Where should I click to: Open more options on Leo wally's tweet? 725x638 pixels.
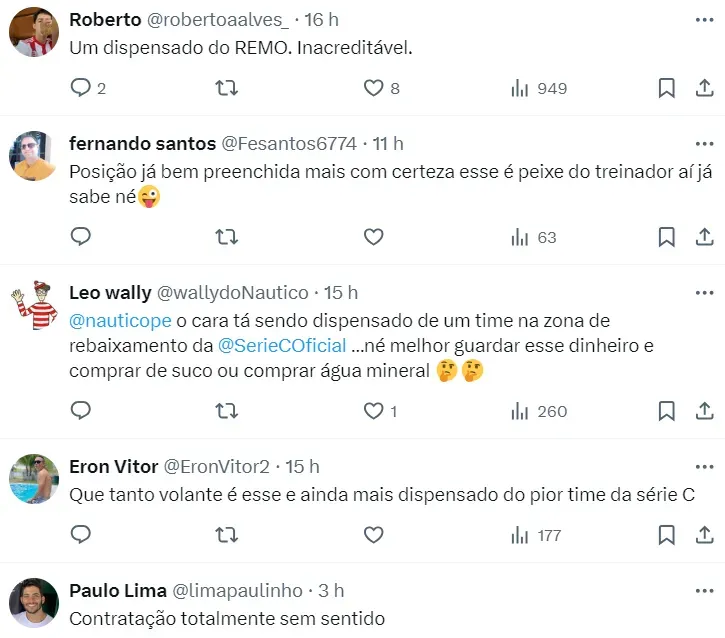(x=703, y=293)
